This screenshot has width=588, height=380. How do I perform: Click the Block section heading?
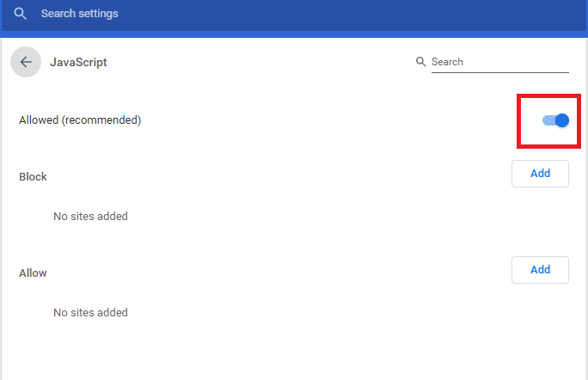click(x=33, y=176)
